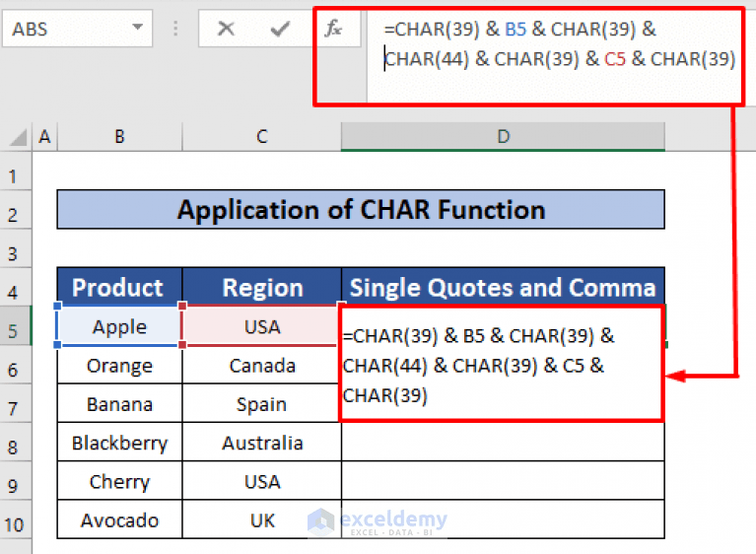This screenshot has height=554, width=756.
Task: Select the cell containing 'Cherry'
Action: click(119, 481)
